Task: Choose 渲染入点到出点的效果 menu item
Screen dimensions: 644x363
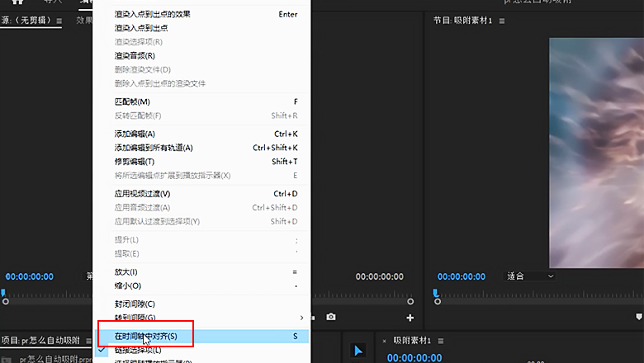Action: pos(201,14)
